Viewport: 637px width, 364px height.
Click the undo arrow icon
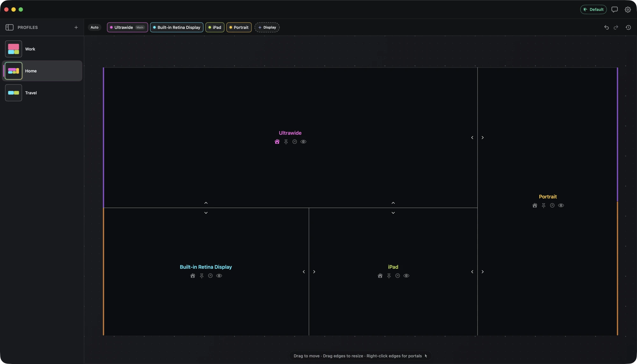pos(606,27)
